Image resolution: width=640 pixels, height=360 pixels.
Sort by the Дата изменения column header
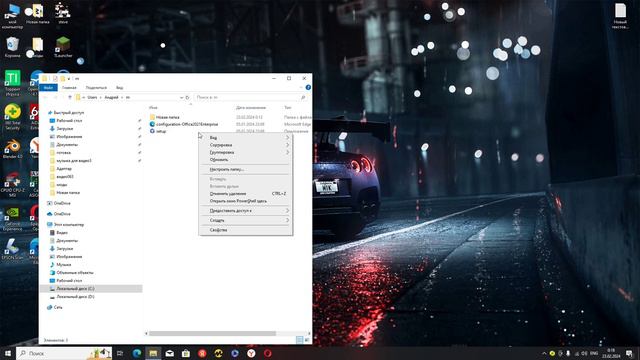(x=251, y=107)
